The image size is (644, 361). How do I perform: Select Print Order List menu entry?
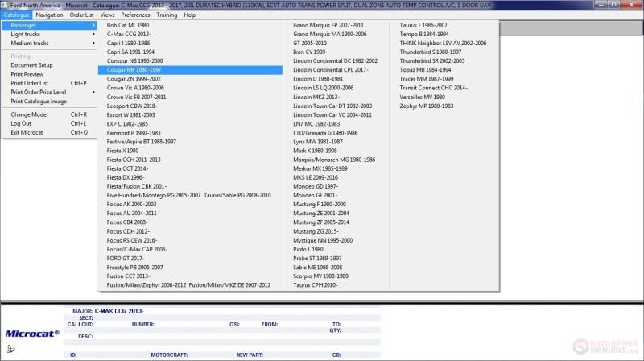pyautogui.click(x=49, y=83)
